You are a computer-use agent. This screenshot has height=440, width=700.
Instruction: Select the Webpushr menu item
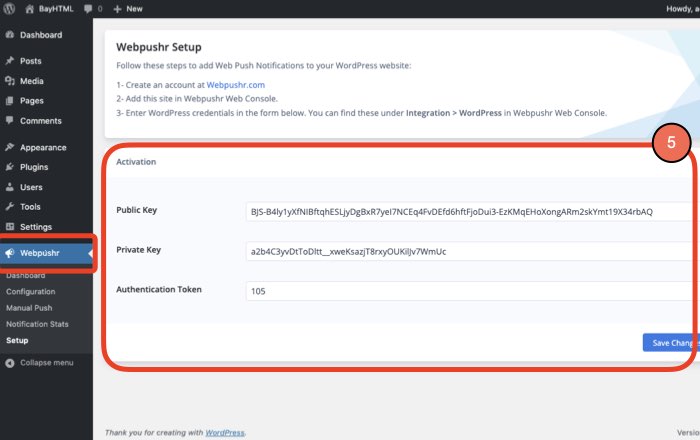click(46, 253)
